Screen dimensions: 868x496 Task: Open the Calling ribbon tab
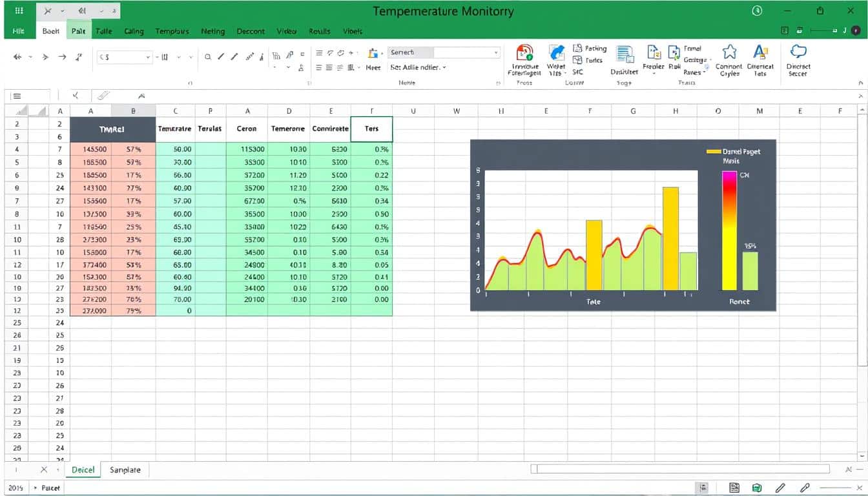tap(134, 31)
